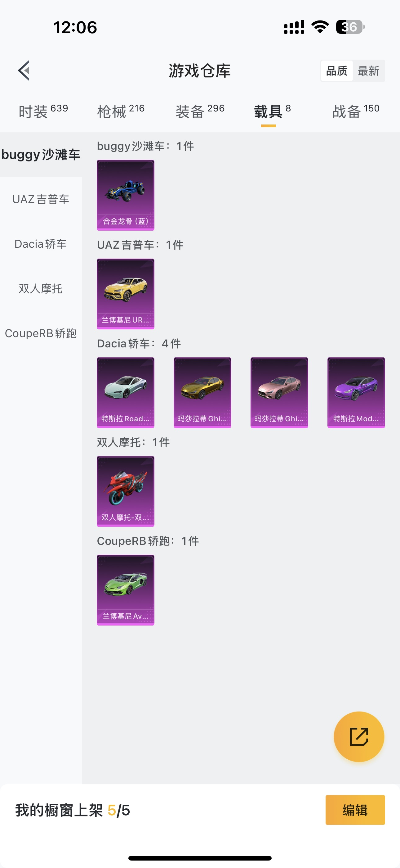Open the 装备 tab
The height and width of the screenshot is (868, 400).
click(x=200, y=111)
